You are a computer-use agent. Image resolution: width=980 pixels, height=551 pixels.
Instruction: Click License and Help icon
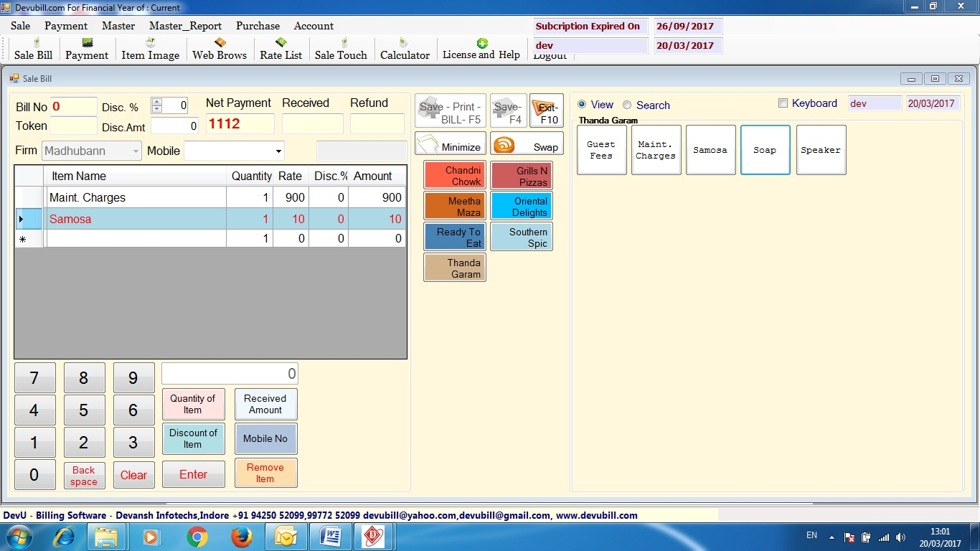coord(481,49)
